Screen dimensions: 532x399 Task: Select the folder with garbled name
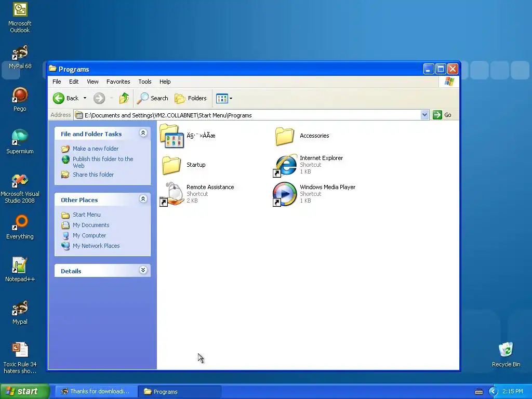(172, 136)
